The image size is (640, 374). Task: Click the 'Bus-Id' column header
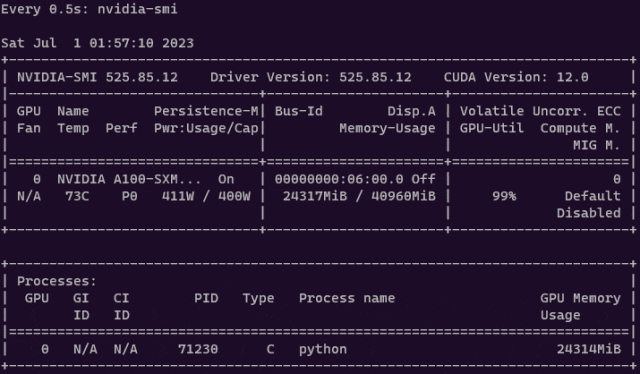point(299,111)
